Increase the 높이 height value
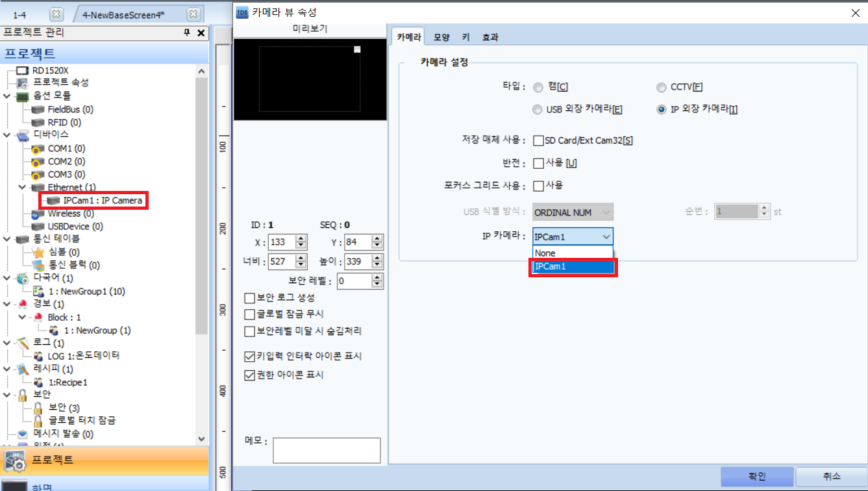The width and height of the screenshot is (868, 491). (x=377, y=258)
